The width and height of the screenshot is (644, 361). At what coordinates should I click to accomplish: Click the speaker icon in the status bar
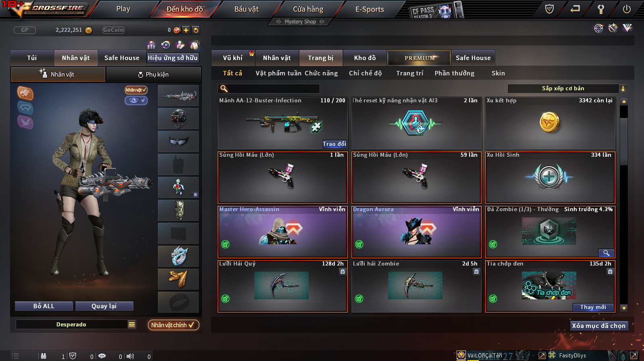tap(130, 356)
